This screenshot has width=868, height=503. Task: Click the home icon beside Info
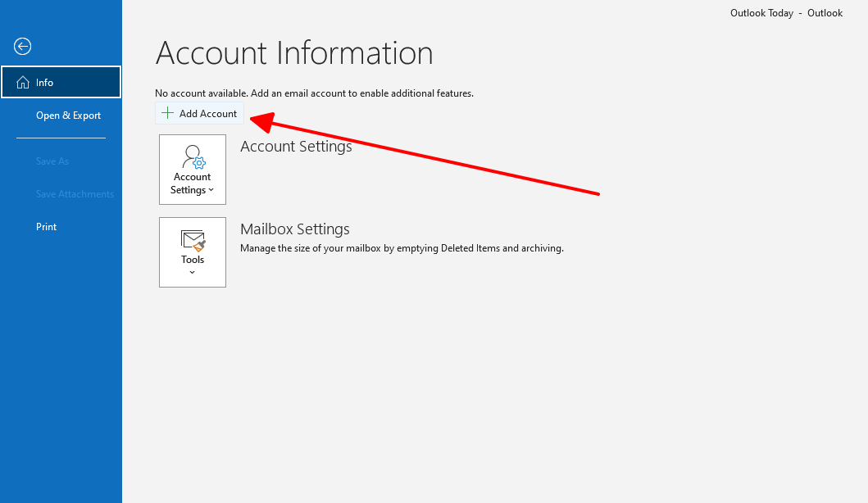click(x=23, y=83)
